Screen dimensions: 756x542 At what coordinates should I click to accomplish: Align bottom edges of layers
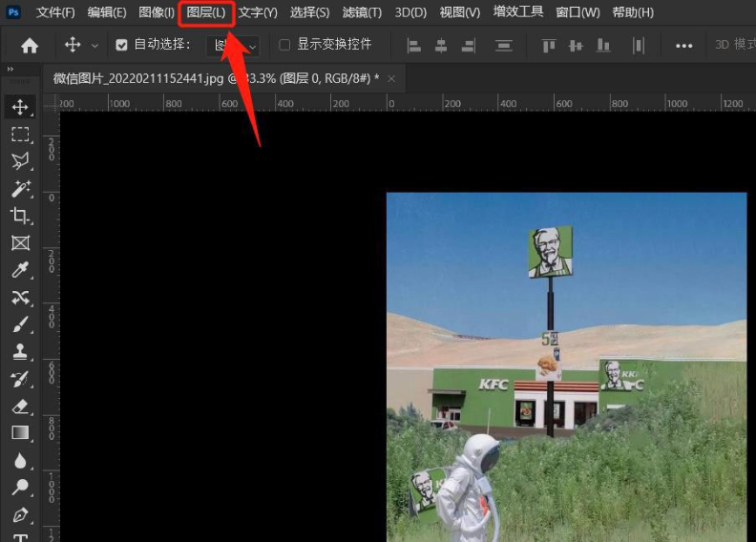[x=603, y=46]
